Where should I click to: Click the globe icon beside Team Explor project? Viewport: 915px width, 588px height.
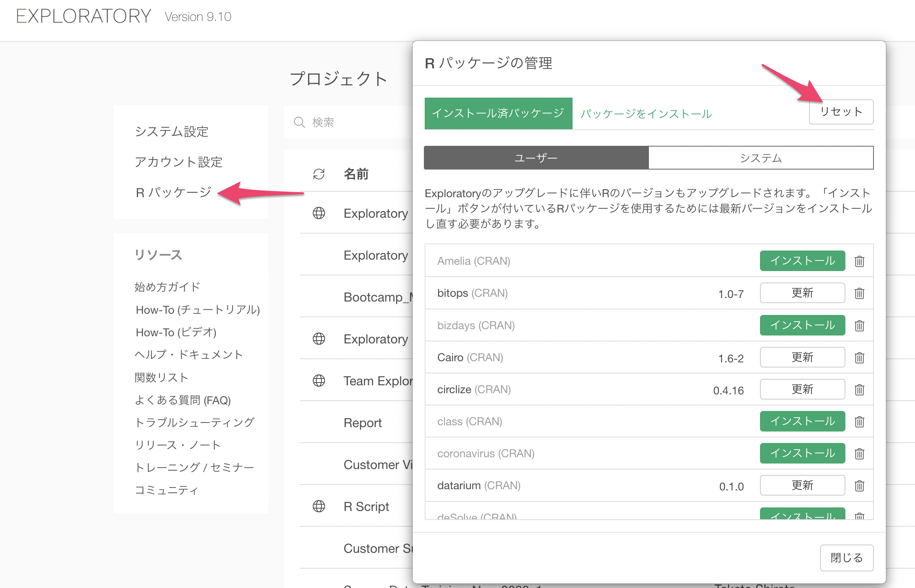(x=319, y=381)
